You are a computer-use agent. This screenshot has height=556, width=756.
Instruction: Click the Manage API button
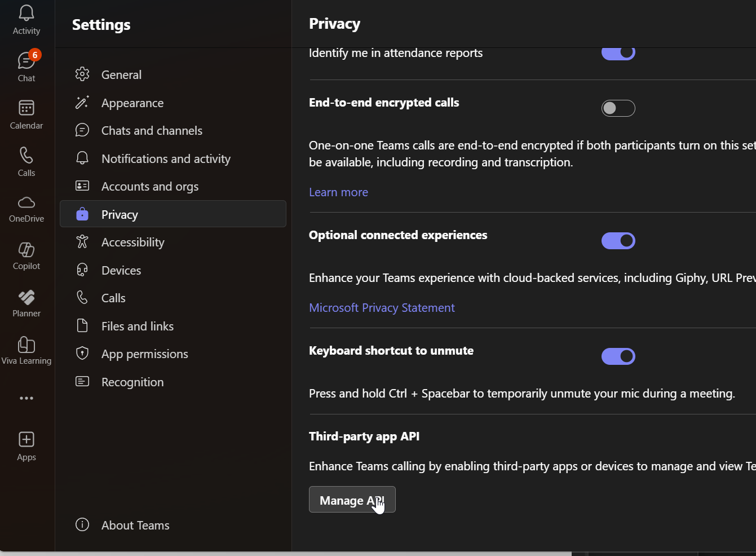click(352, 500)
